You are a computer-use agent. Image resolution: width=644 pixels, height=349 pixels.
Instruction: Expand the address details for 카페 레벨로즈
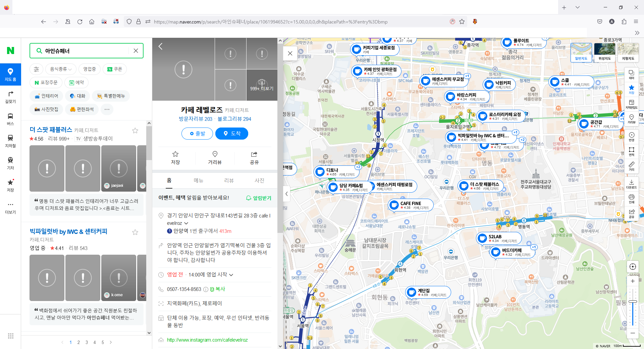(186, 223)
